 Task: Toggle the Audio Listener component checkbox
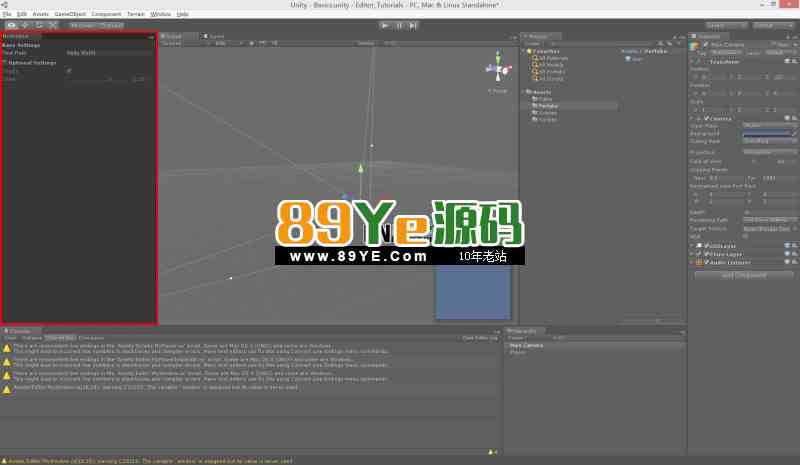click(707, 262)
